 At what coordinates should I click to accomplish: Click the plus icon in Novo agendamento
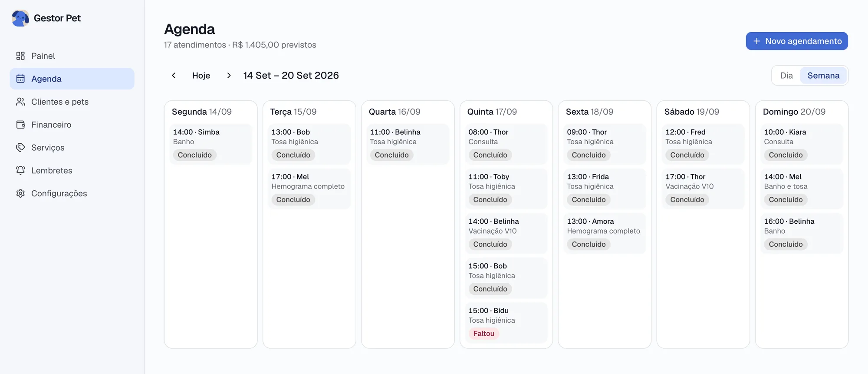click(x=757, y=41)
